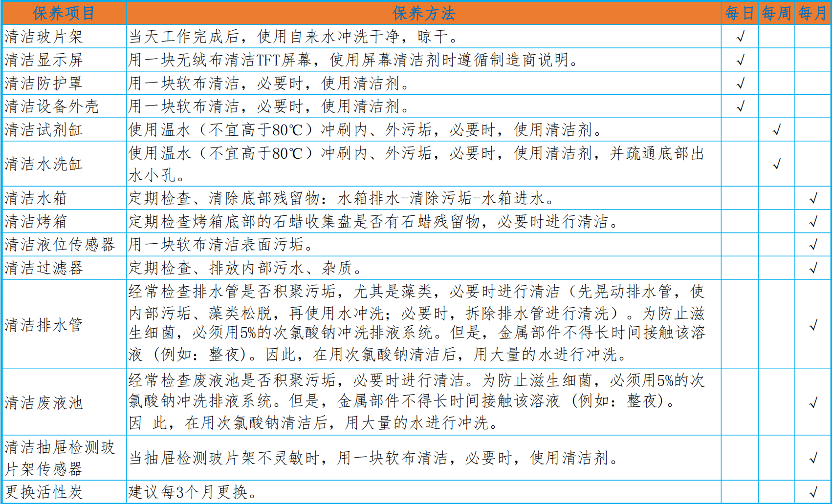Select the 清洁过滤器 item cell
The height and width of the screenshot is (504, 832).
[64, 268]
